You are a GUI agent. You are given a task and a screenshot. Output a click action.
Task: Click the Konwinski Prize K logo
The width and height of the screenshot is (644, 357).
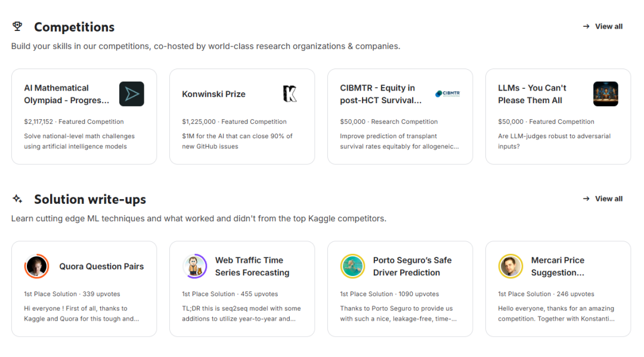click(290, 94)
